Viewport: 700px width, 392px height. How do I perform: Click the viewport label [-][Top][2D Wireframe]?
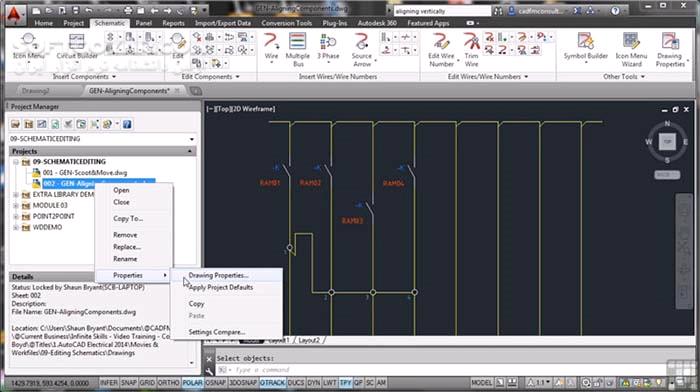241,109
